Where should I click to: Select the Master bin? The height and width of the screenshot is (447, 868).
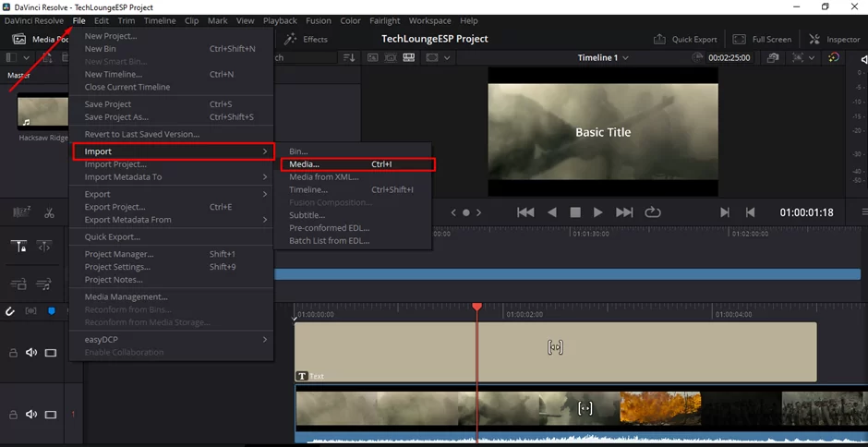[x=18, y=76]
